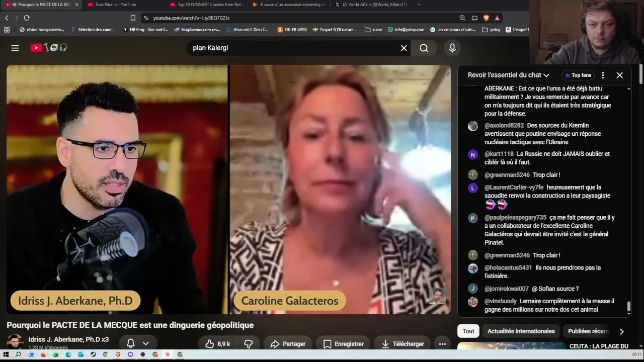Open the Windows Start menu
The height and width of the screenshot is (362, 644).
coord(6,354)
